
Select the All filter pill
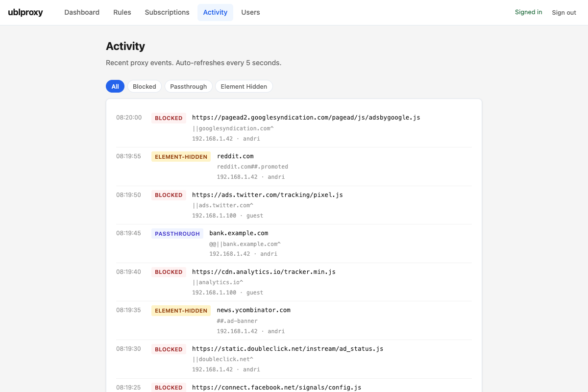(115, 86)
